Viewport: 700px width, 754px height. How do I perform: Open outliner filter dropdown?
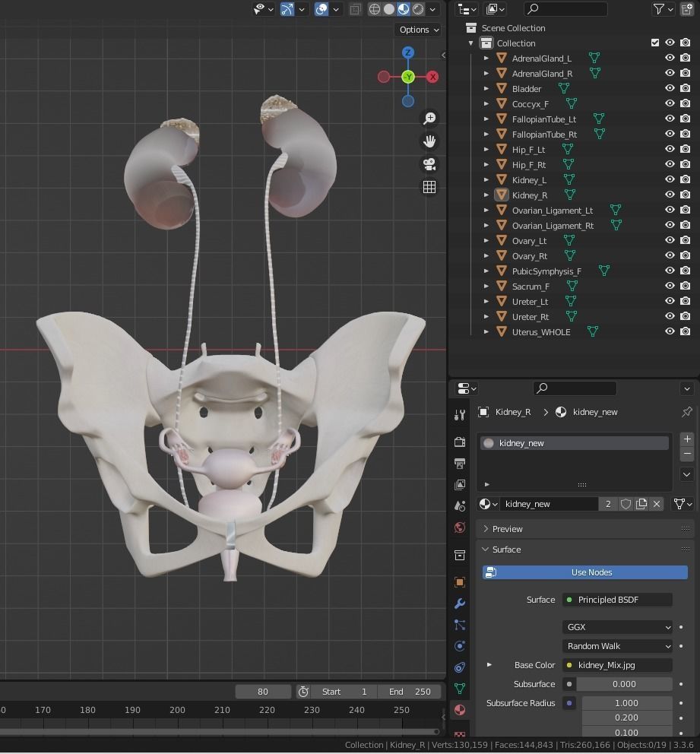click(663, 9)
